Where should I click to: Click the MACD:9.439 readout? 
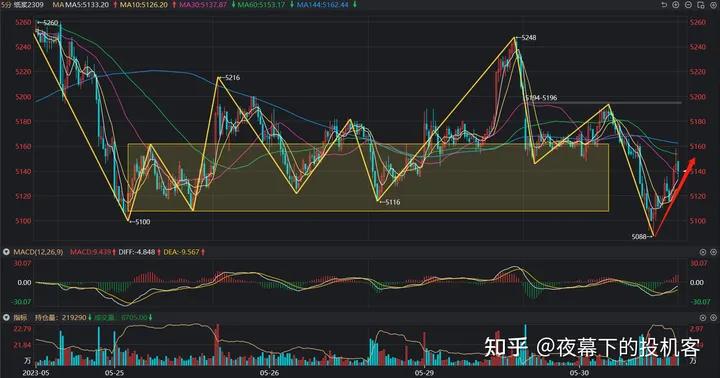[x=90, y=252]
